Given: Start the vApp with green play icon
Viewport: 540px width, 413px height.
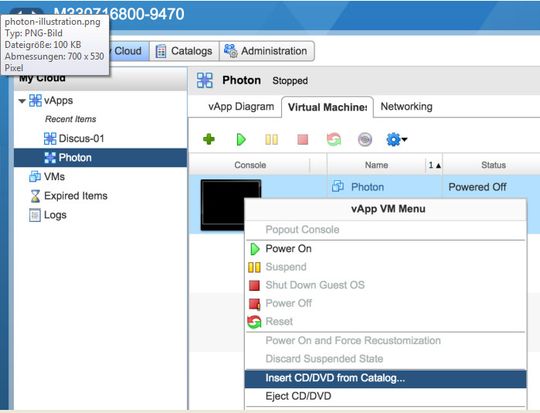Looking at the screenshot, I should (x=241, y=140).
